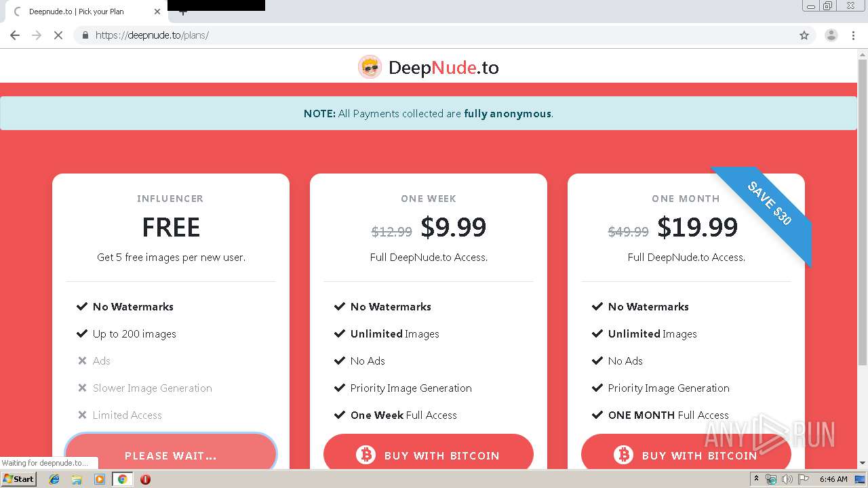Click the Bitcoin icon in One Week button

(x=366, y=455)
